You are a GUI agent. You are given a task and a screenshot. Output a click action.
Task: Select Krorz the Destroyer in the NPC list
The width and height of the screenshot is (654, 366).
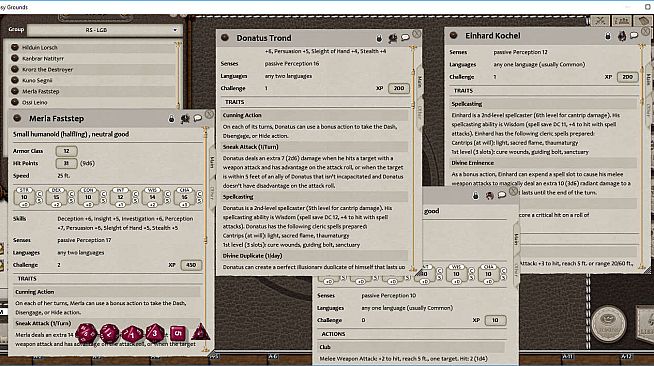coord(92,69)
